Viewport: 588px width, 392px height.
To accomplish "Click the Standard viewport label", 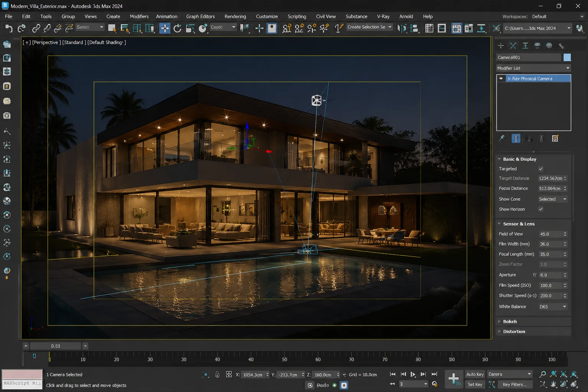I will coord(74,42).
